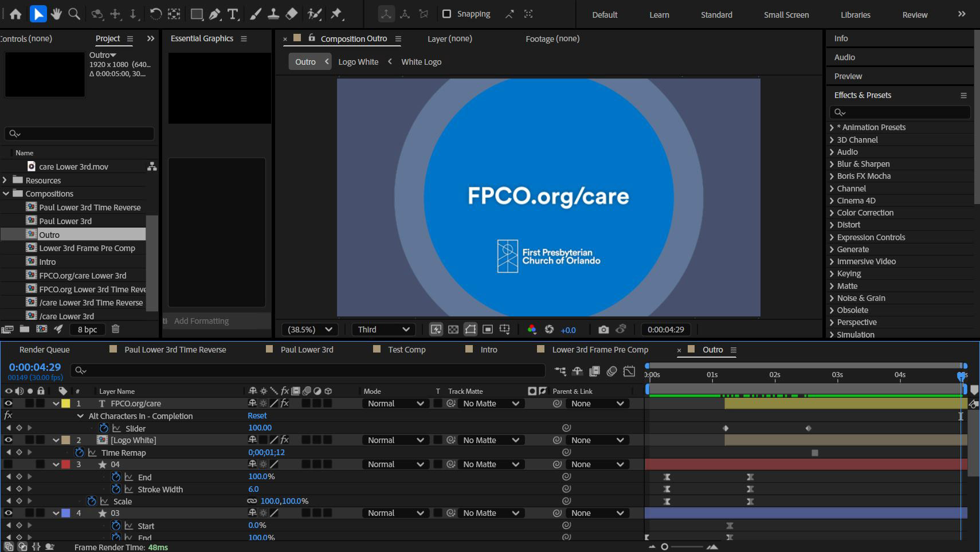This screenshot has height=552, width=980.
Task: Hide the FPCO.org/care layer with its eye
Action: pyautogui.click(x=8, y=403)
